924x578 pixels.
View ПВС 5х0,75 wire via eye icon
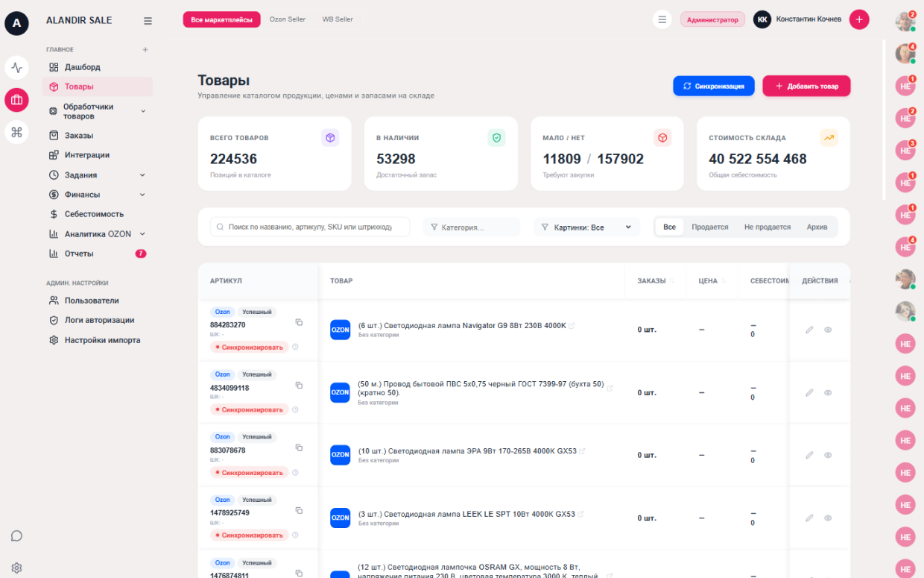828,392
